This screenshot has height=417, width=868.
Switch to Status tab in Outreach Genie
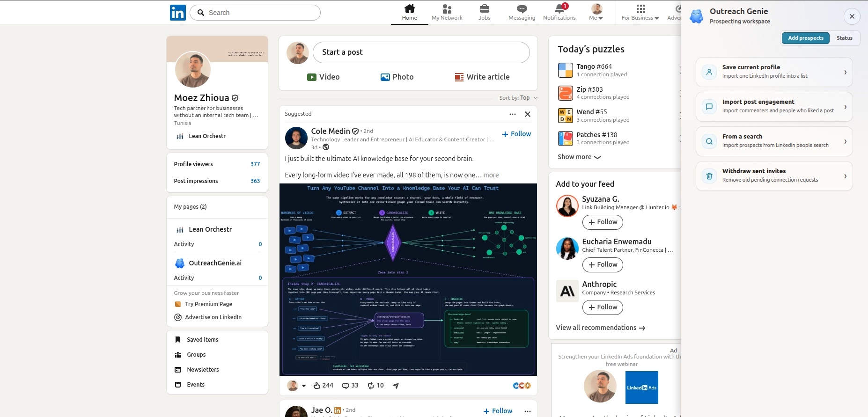coord(845,38)
